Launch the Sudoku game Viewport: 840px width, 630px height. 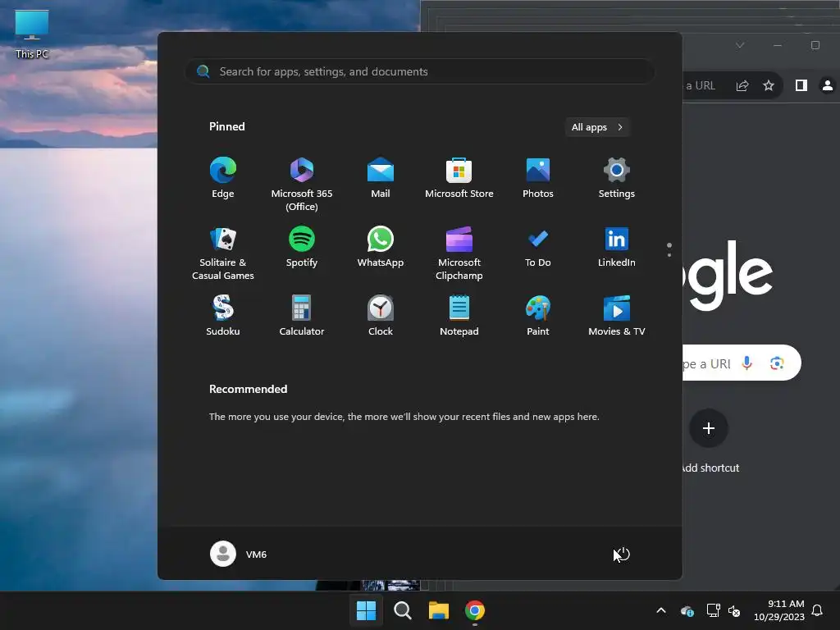(223, 316)
